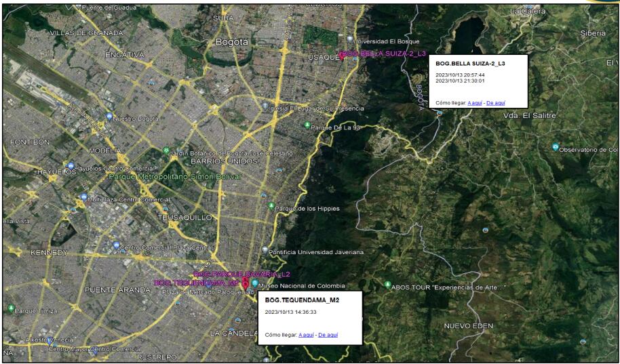Click the red BOG.BELLA SUIZA-2_L3 placemark pin
This screenshot has width=620, height=364.
(342, 57)
